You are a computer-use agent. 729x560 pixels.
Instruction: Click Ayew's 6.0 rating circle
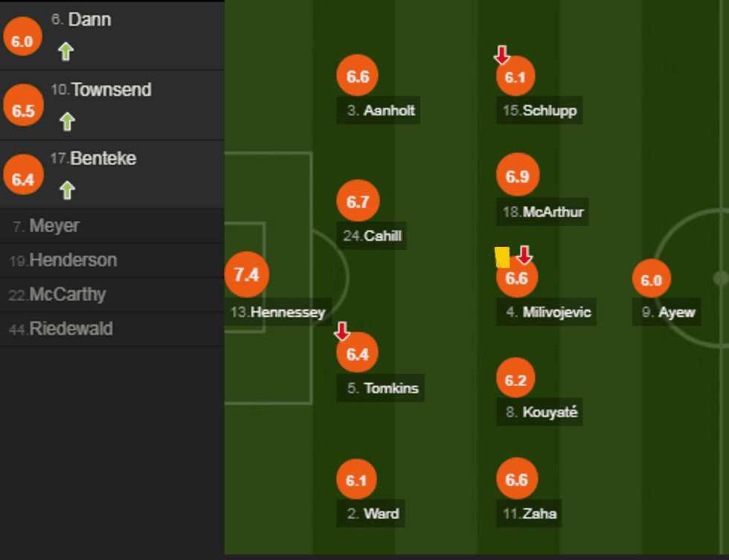click(652, 280)
